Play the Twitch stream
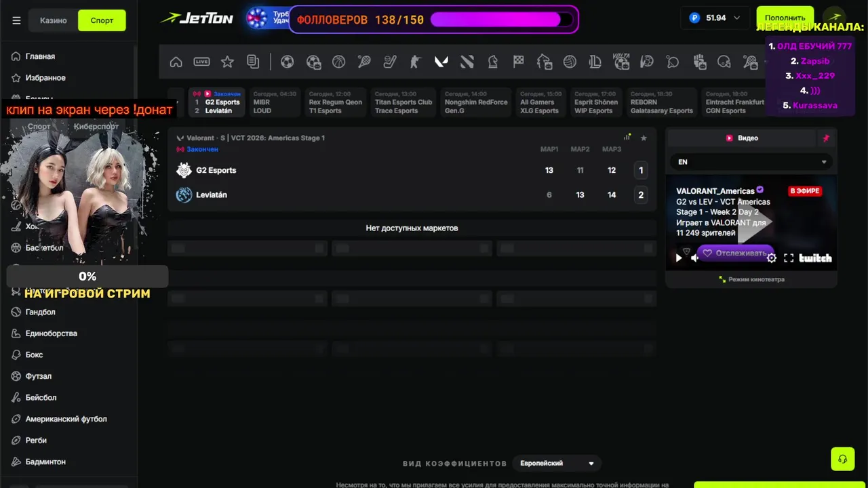 [x=679, y=258]
